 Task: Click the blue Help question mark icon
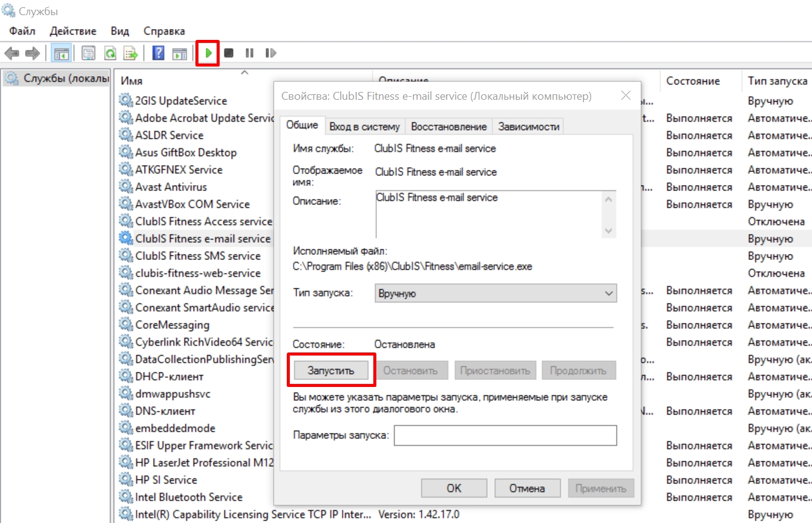click(159, 53)
